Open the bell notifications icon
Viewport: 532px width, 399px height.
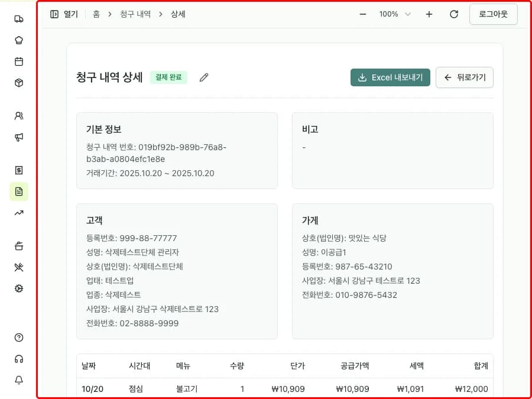18,380
